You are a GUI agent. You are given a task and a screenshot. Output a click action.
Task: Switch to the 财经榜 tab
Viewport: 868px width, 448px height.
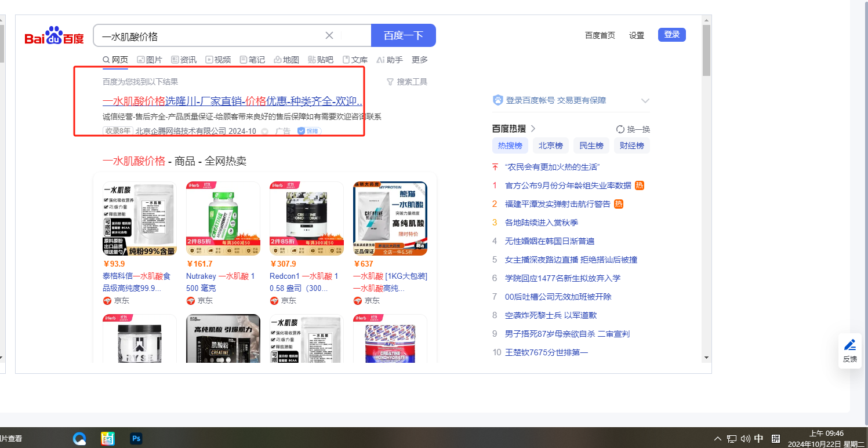pyautogui.click(x=632, y=145)
